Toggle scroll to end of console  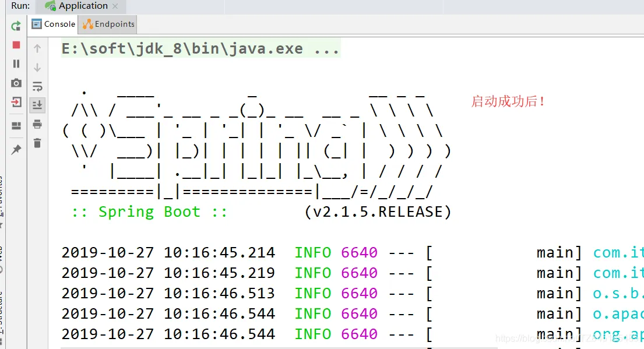[37, 105]
